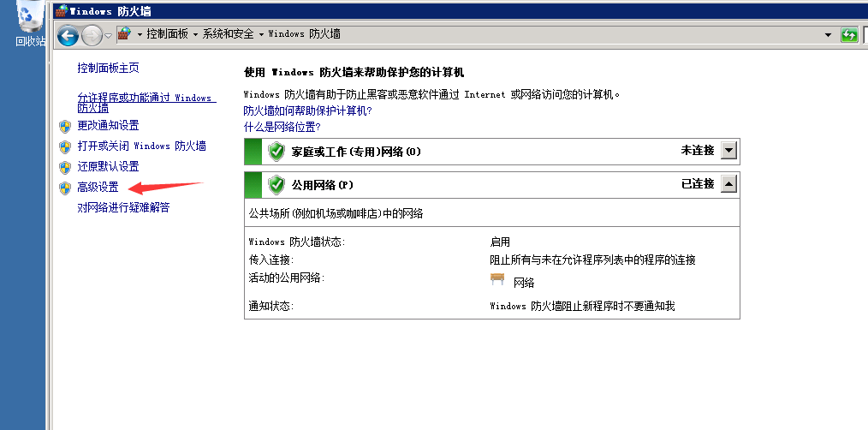Open address bar history dropdown arrow
The image size is (868, 430).
(828, 35)
